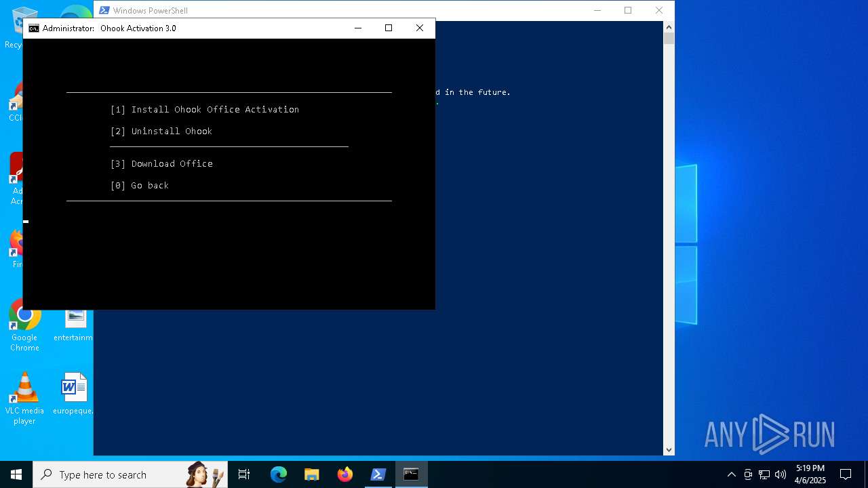Click the search box cartoon figure icon
Screen dimensions: 868x488
click(x=205, y=474)
